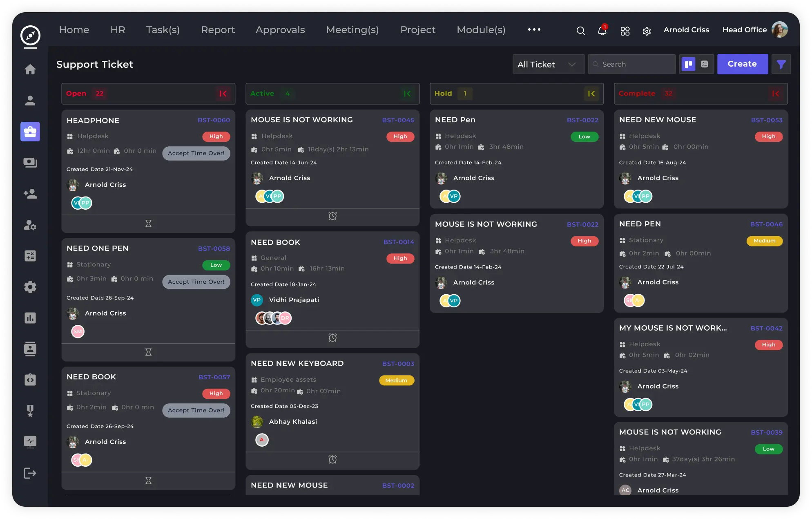Select the briefcase icon in sidebar

[30, 132]
